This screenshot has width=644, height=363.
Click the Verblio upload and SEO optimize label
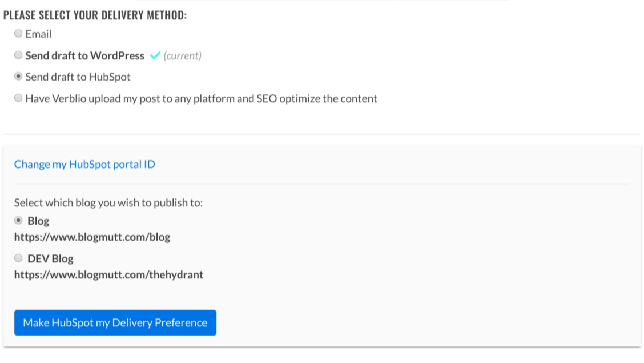(202, 99)
